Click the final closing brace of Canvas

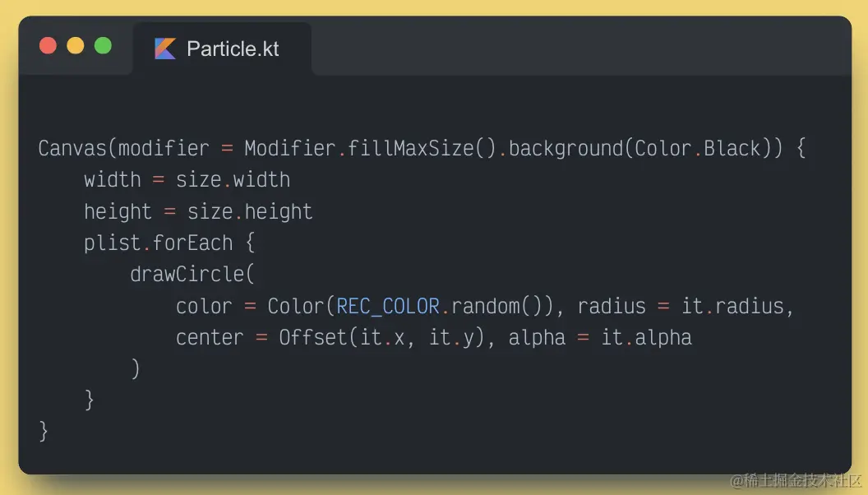44,432
